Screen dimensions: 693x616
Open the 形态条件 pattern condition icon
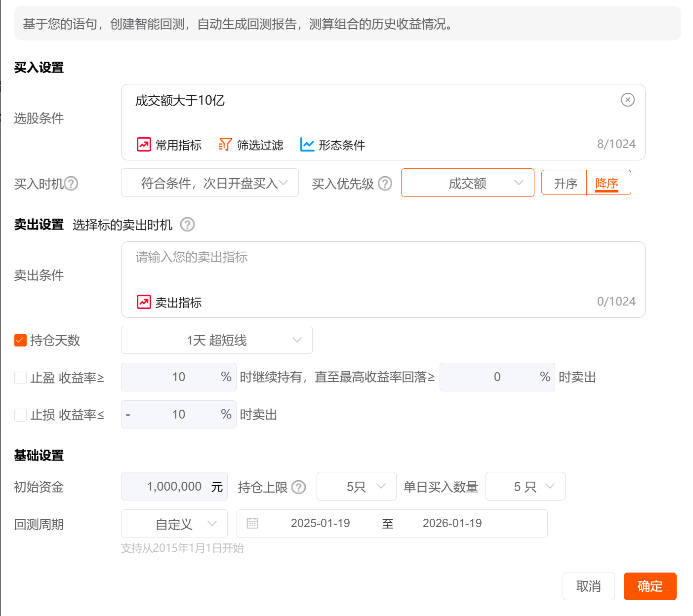pyautogui.click(x=307, y=144)
